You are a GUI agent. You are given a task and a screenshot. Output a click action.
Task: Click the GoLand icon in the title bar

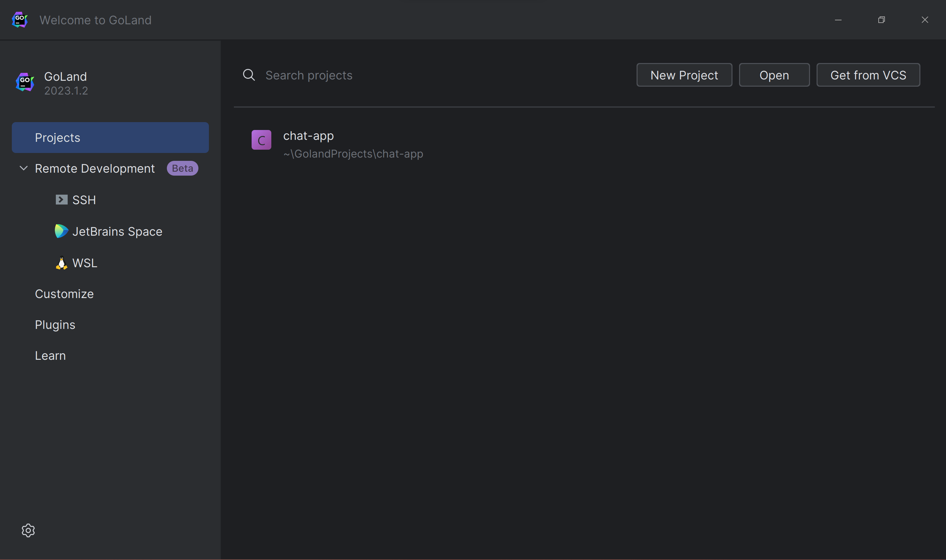tap(20, 20)
